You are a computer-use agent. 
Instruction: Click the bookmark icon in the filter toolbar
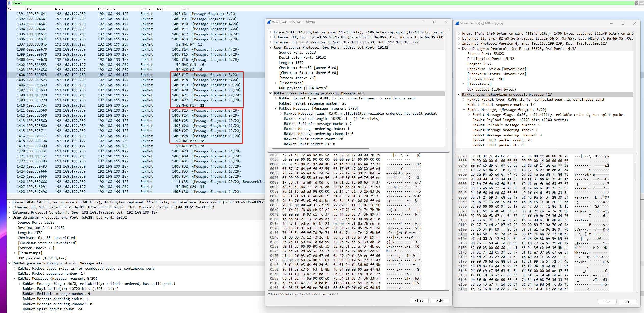[9, 3]
